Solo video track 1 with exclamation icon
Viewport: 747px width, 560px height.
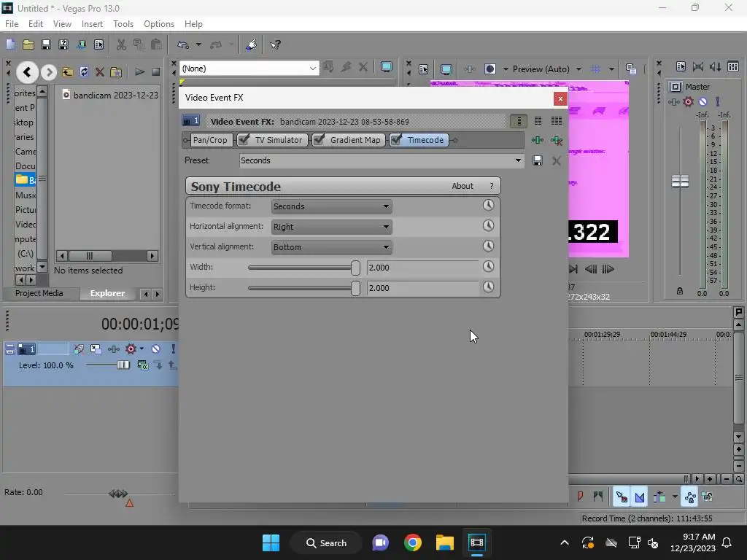[x=174, y=349]
